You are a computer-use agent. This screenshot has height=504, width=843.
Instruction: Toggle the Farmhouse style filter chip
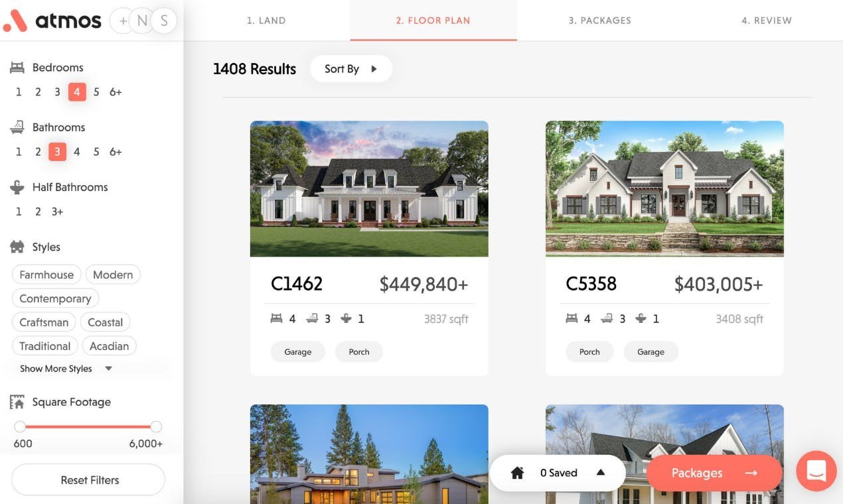tap(46, 275)
